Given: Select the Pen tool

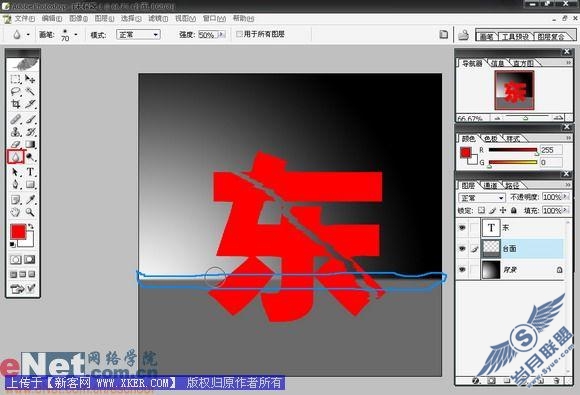Looking at the screenshot, I should click(16, 184).
